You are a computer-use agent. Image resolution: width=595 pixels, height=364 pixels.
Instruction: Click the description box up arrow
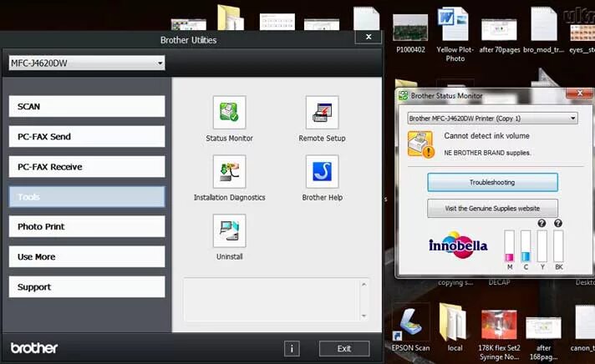[x=364, y=285]
